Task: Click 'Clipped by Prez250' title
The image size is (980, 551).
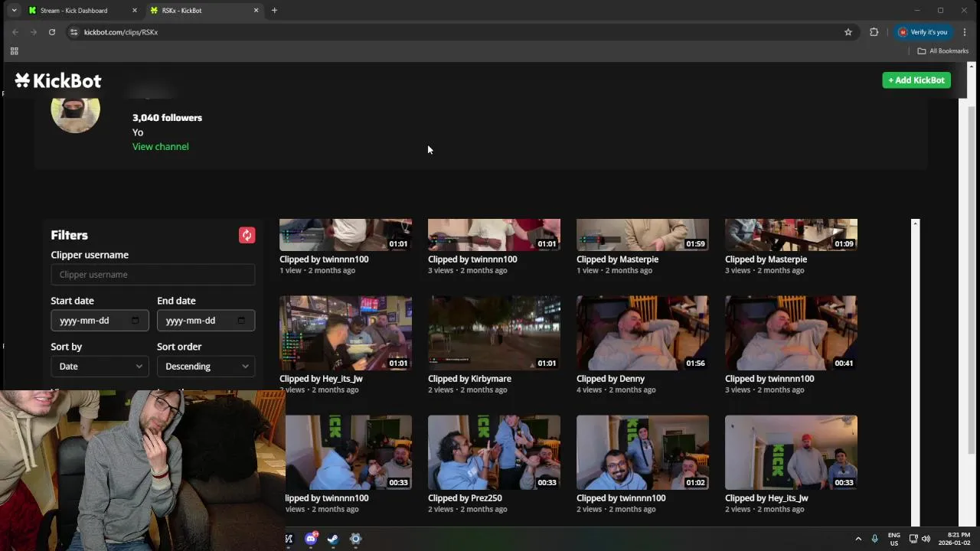Action: (465, 498)
